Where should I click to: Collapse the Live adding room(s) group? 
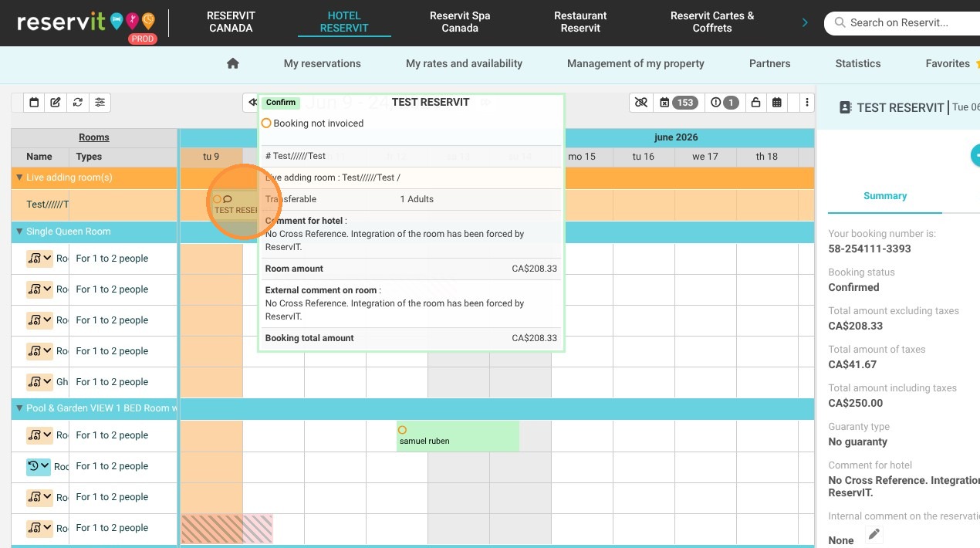click(x=19, y=178)
